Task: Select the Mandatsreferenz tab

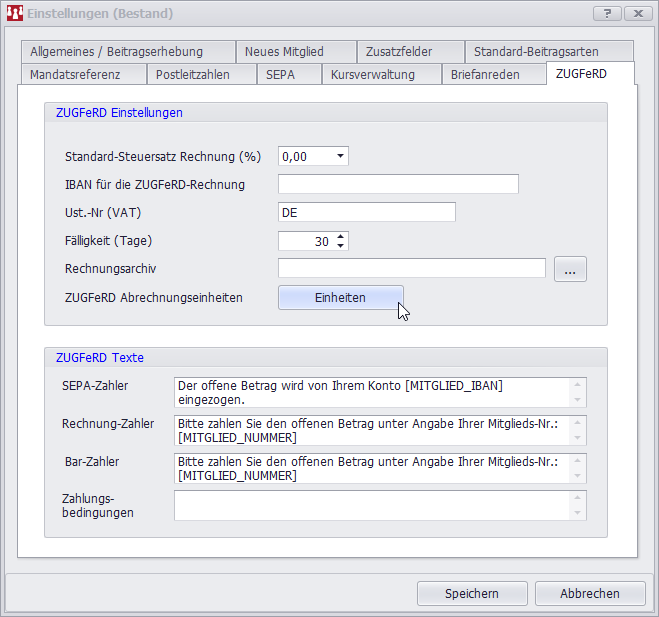Action: tap(75, 74)
